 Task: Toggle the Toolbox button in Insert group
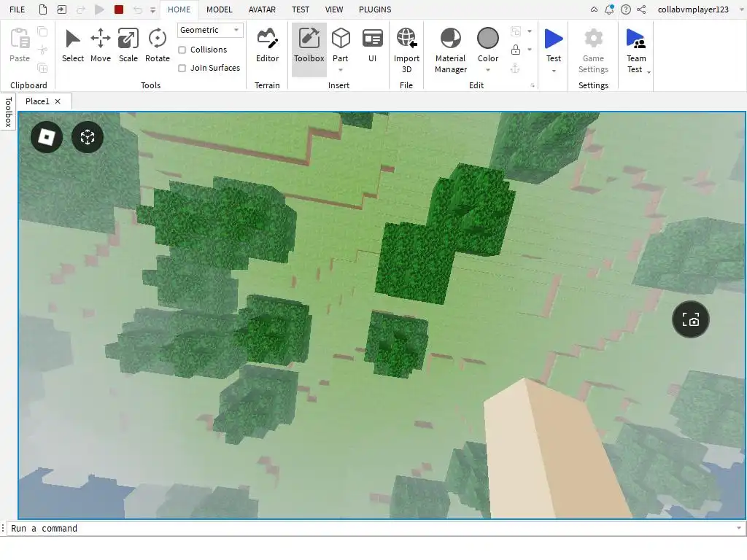[x=309, y=49]
